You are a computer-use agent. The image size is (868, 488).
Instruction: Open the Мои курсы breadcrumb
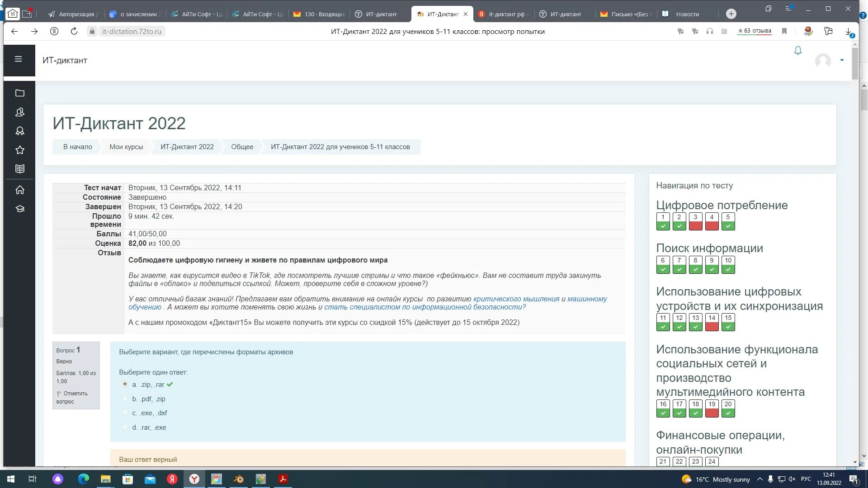coord(126,147)
